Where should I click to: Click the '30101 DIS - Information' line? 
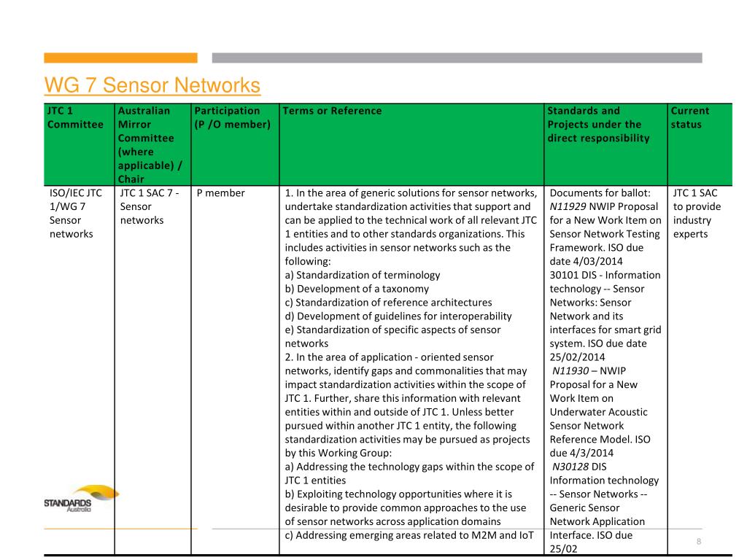pyautogui.click(x=605, y=275)
